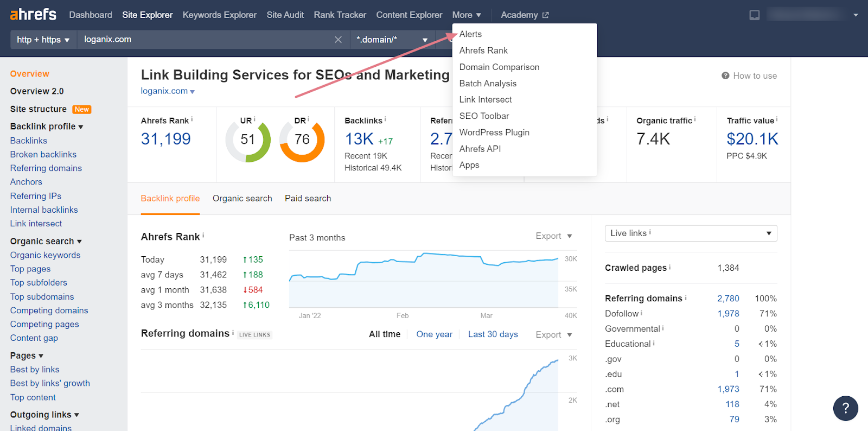Screen dimensions: 868x431
Task: Open the More menu dropdown
Action: (467, 15)
